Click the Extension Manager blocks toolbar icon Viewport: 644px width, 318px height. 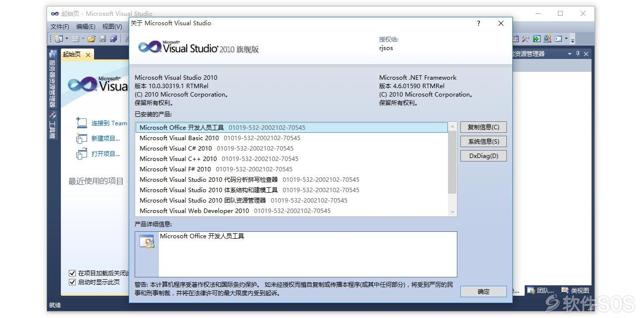coord(547,39)
